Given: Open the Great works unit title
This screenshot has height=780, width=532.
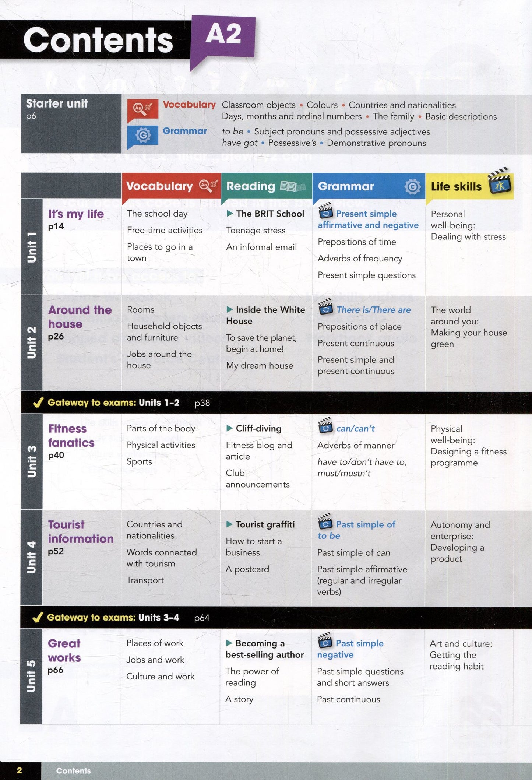Looking at the screenshot, I should (x=64, y=650).
